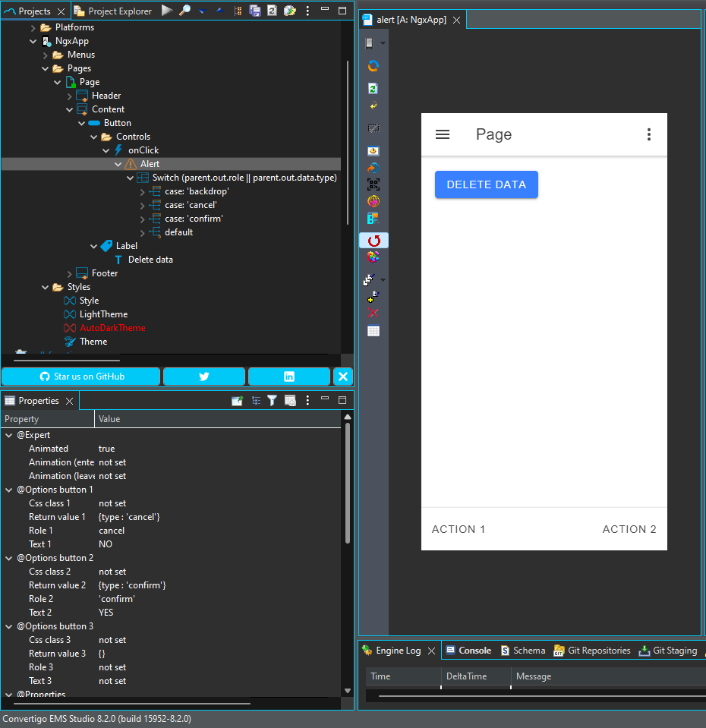This screenshot has width=706, height=728.
Task: Collapse the @Options button 1 group
Action: tap(9, 490)
